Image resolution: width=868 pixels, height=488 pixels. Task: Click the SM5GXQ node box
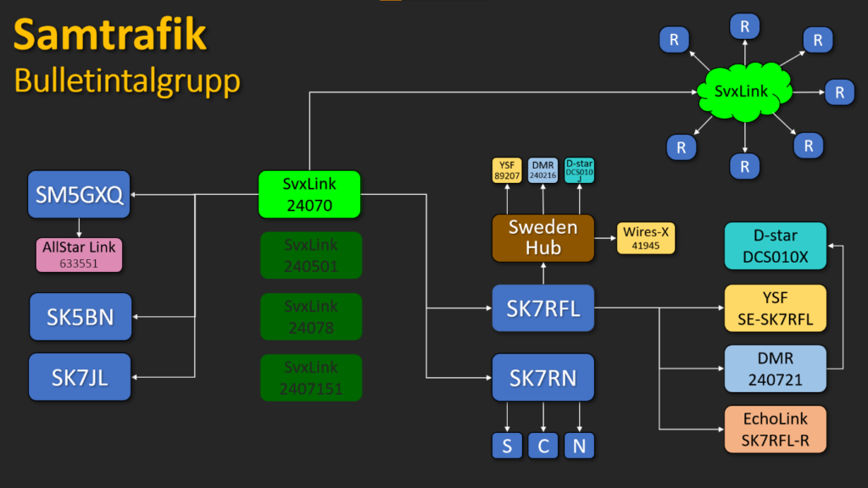tap(79, 195)
